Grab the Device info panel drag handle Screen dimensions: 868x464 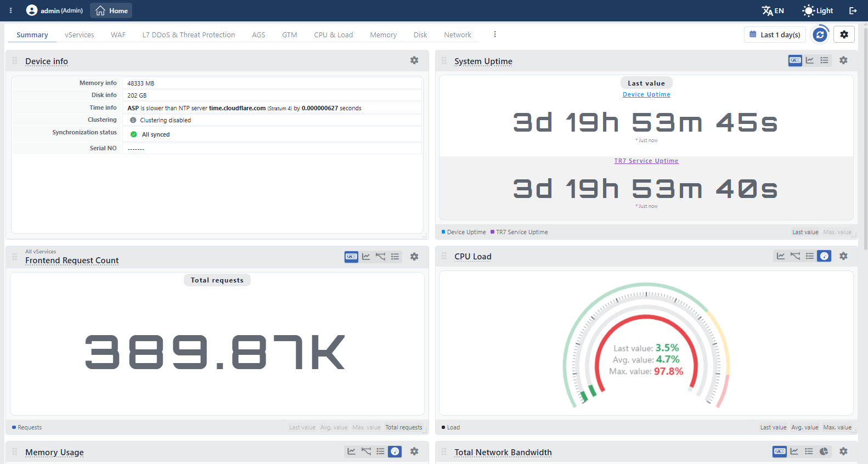(x=15, y=61)
